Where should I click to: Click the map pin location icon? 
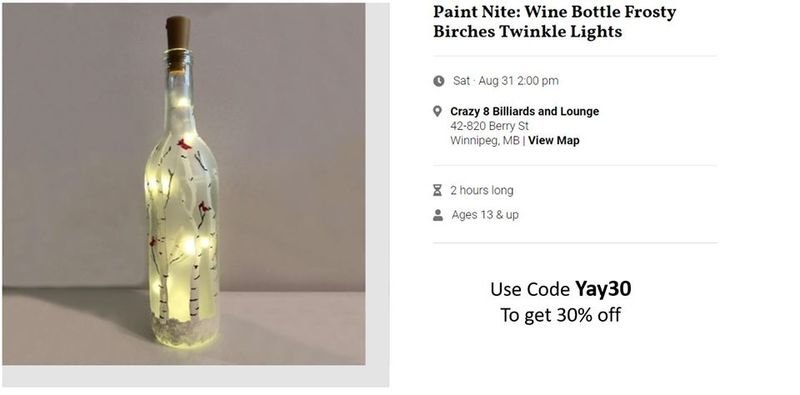point(437,111)
